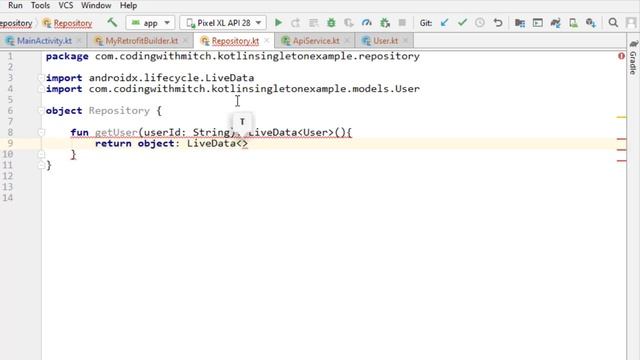Open the VCS menu
The width and height of the screenshot is (640, 360).
click(x=66, y=5)
